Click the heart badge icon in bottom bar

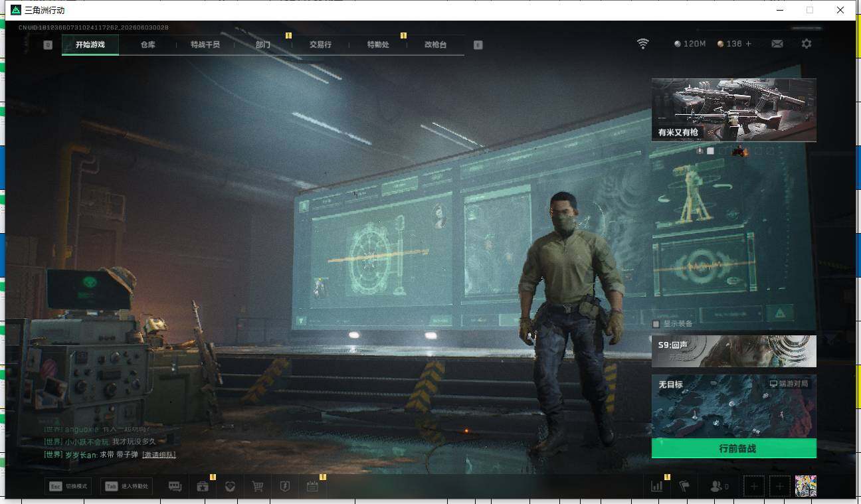(x=230, y=487)
